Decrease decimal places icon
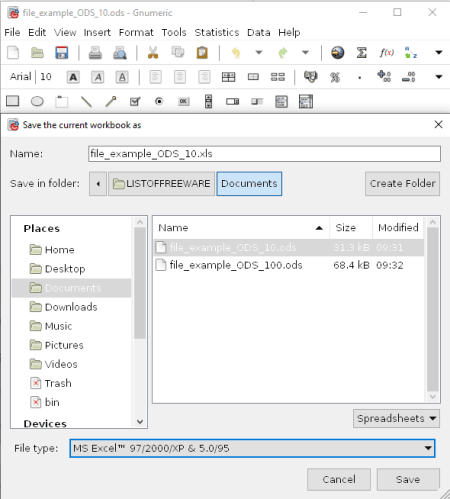Viewport: 450px width, 499px height. point(409,77)
